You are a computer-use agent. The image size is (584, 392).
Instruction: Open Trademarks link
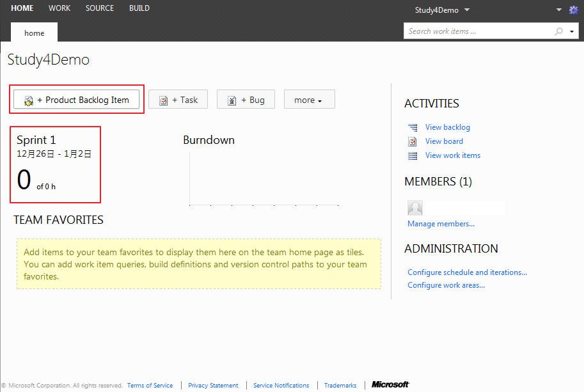pyautogui.click(x=340, y=386)
